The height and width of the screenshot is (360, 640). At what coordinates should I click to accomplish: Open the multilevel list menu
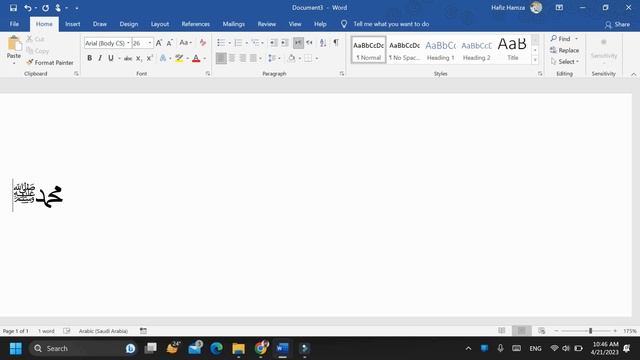click(256, 43)
